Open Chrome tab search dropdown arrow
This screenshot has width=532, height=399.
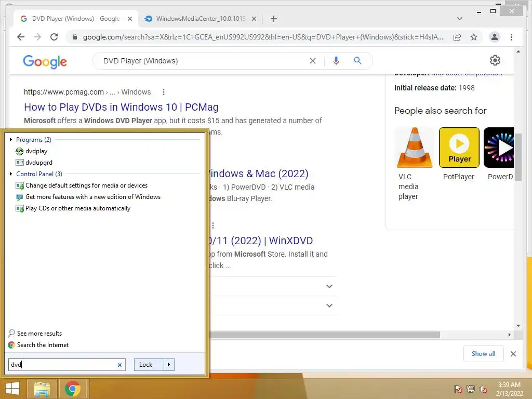(459, 19)
